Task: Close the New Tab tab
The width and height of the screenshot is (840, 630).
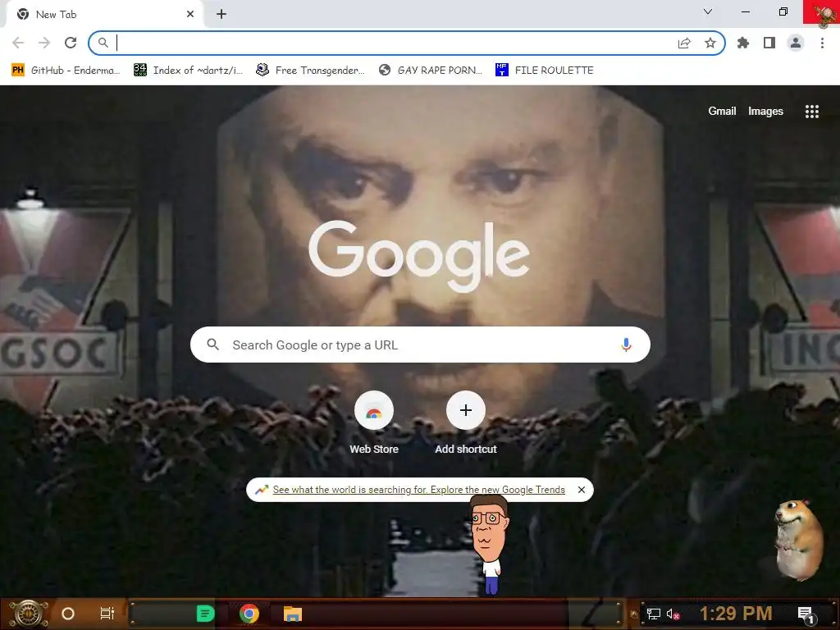Action: (x=190, y=15)
